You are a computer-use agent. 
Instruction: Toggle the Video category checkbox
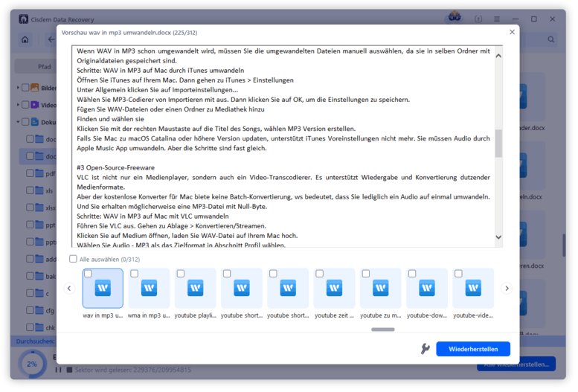(25, 105)
